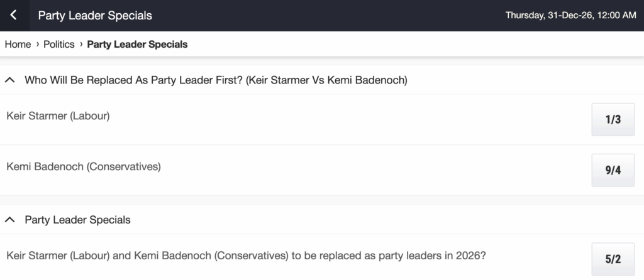
Task: Open the Politics breadcrumb link
Action: pos(59,45)
